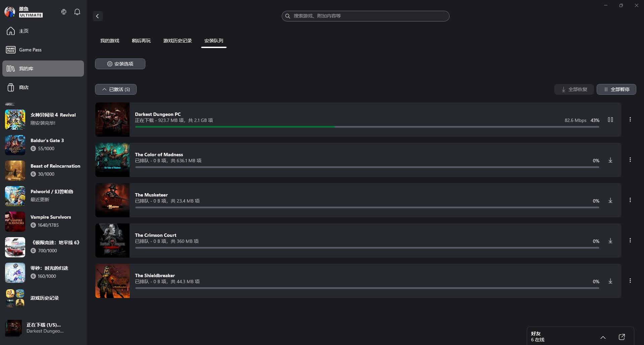Viewport: 644px width, 345px height.
Task: Click the 好友 6 在线 label
Action: coord(538,337)
